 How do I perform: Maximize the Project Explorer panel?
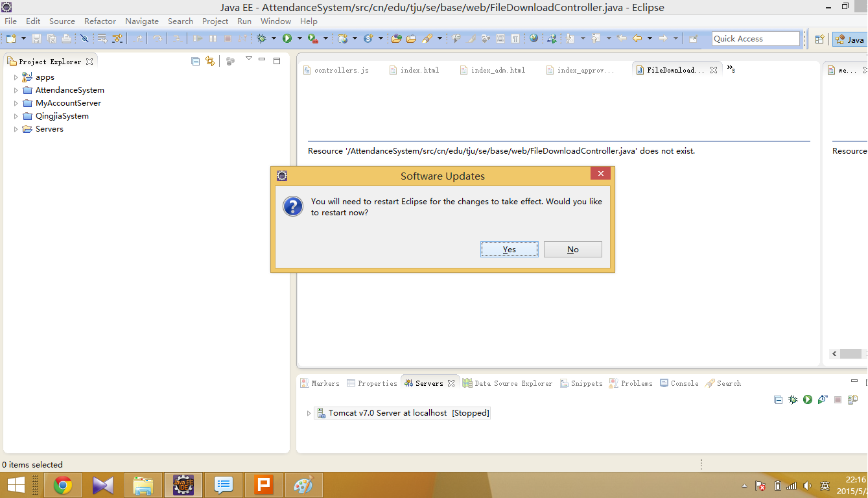pos(277,61)
